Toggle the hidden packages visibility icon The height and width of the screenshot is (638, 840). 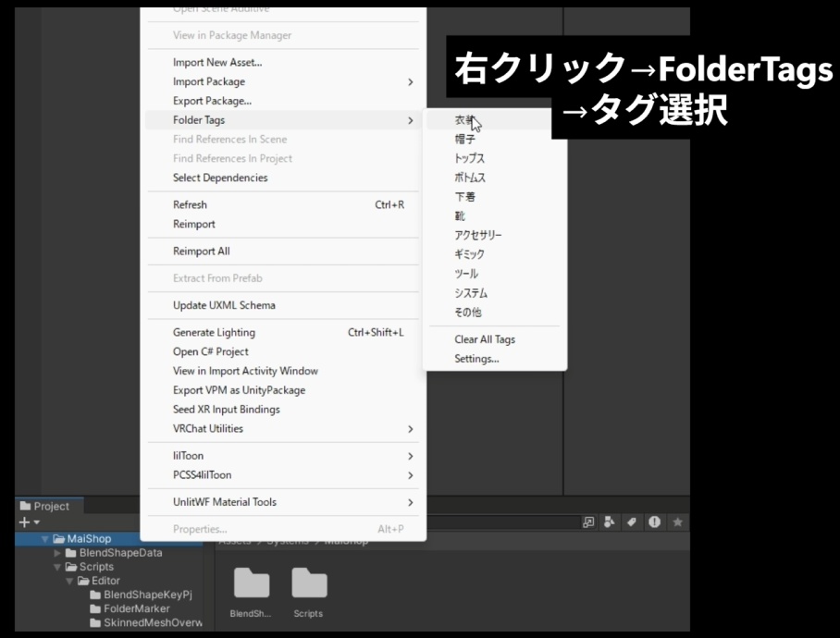(x=653, y=522)
